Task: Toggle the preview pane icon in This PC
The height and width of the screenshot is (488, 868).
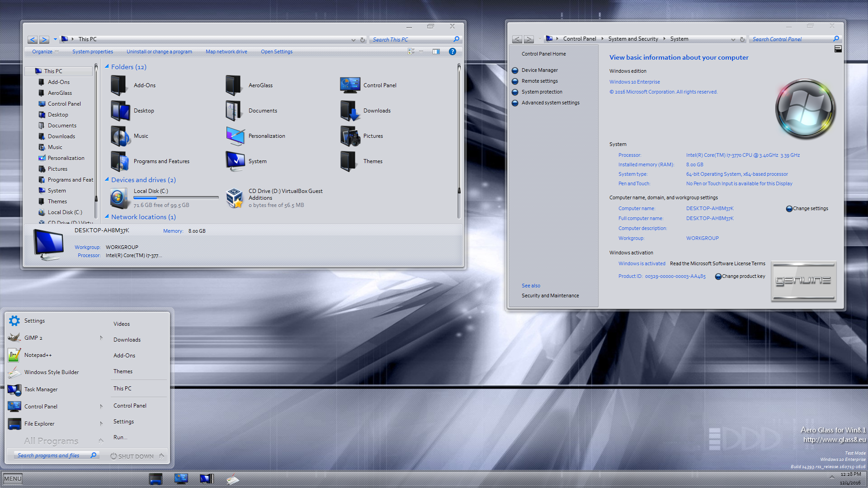Action: pos(436,52)
